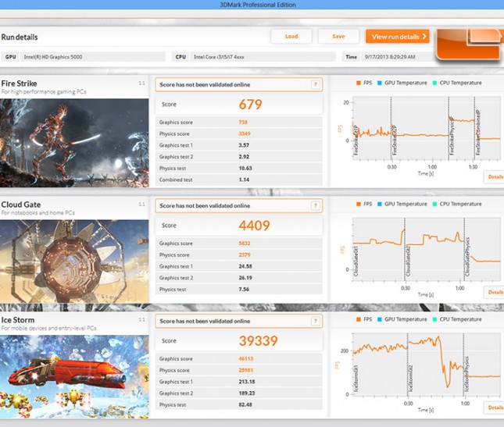
Task: Toggle GPU Temperature legend in Cloud Gate chart
Action: (x=402, y=204)
